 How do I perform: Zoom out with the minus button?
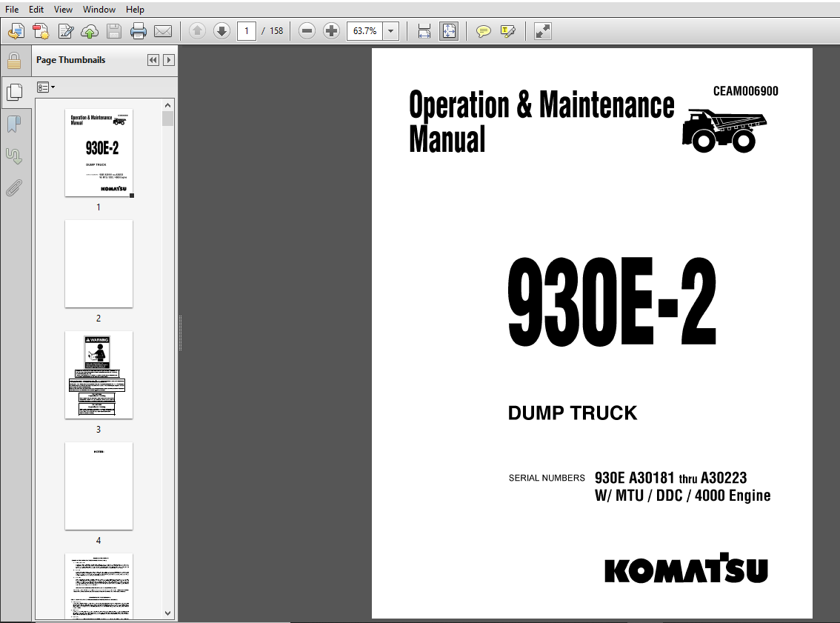pos(307,31)
